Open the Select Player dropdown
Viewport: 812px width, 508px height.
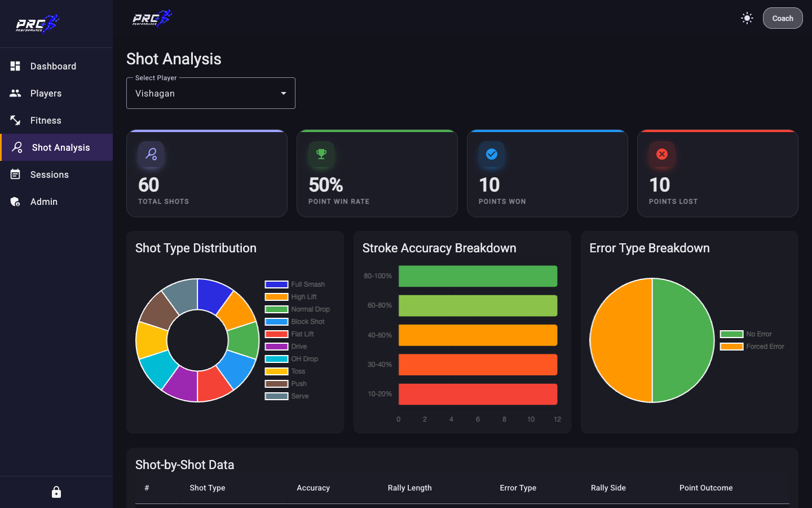(x=211, y=93)
